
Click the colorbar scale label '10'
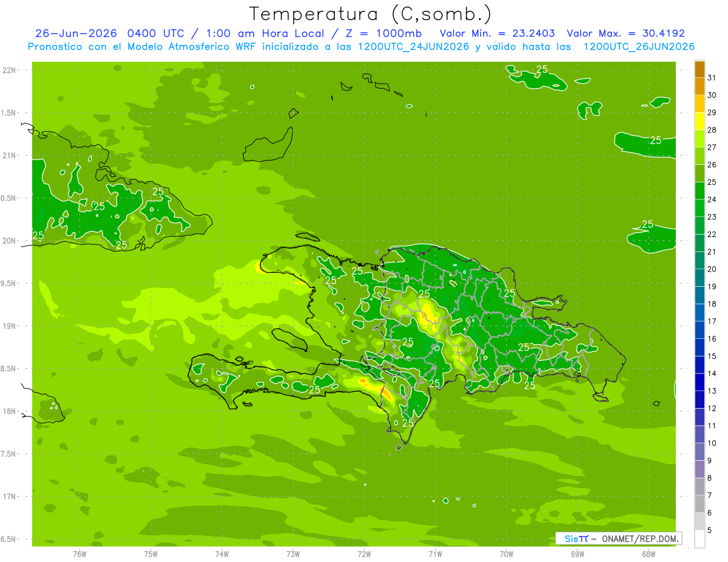coord(712,443)
